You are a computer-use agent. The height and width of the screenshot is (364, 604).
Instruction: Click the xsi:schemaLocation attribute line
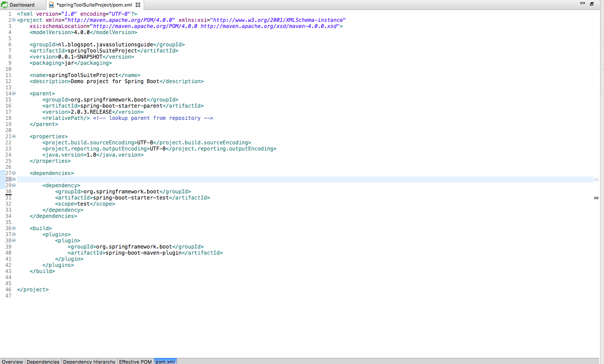pyautogui.click(x=186, y=26)
